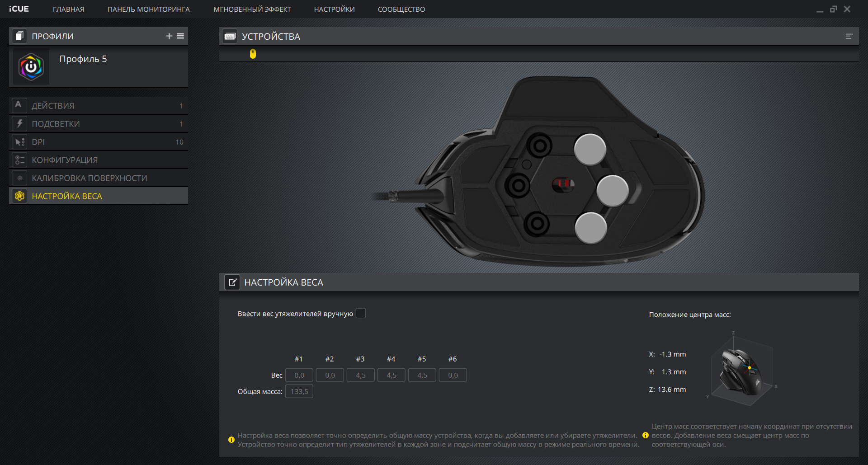868x465 pixels.
Task: Switch to Панель мониторинга tab
Action: click(x=148, y=9)
